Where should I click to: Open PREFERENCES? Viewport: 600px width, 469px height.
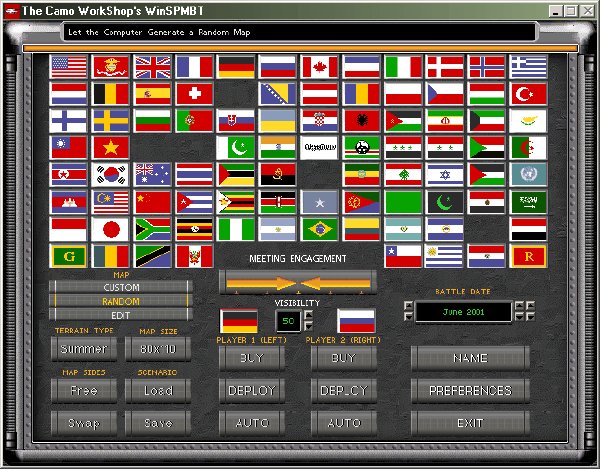tap(470, 391)
